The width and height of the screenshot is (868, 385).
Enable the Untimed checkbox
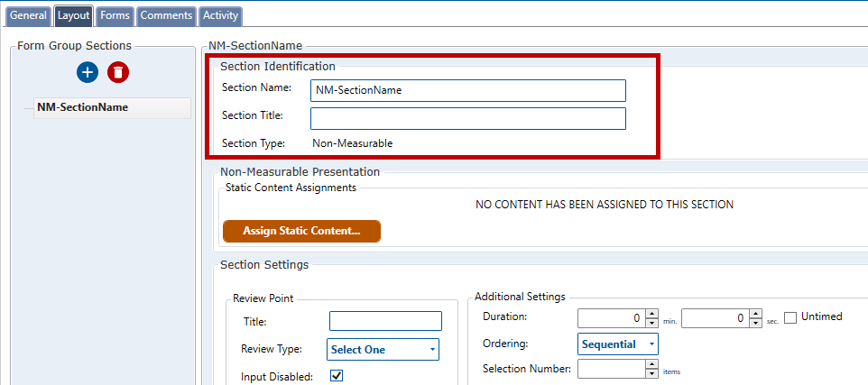[790, 317]
